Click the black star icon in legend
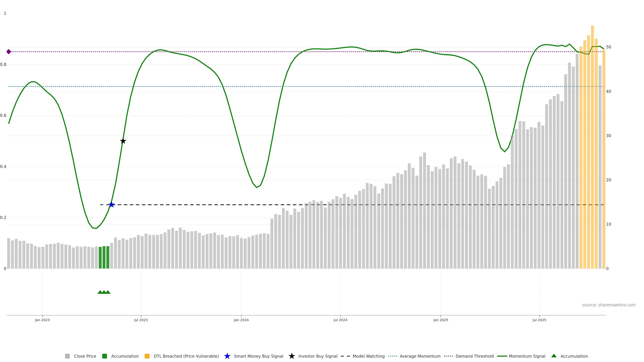644x362 pixels. pos(291,356)
